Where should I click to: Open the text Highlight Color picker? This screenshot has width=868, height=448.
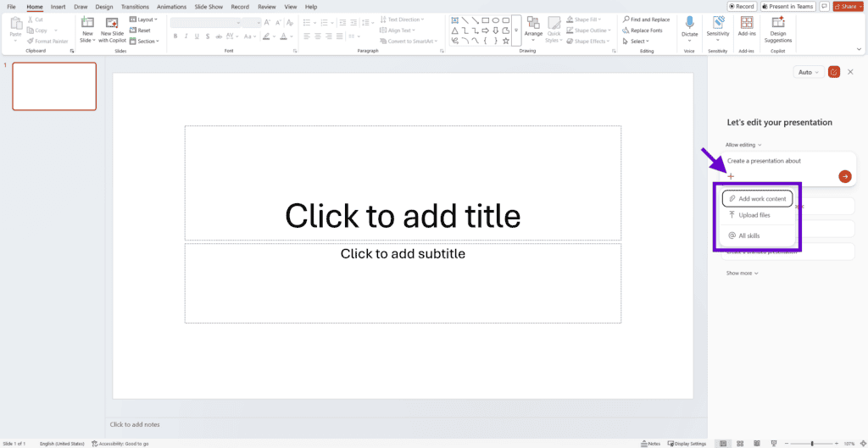268,36
